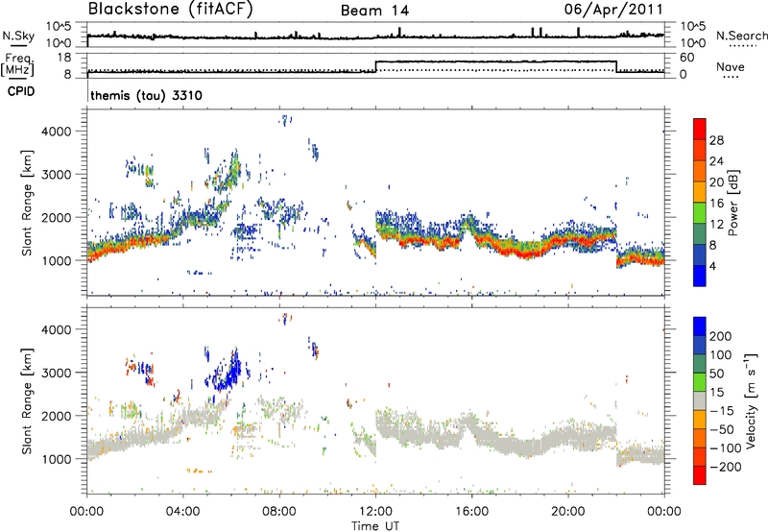Click the "18" tick on the frequency axis
This screenshot has height=532, width=768.
(64, 58)
